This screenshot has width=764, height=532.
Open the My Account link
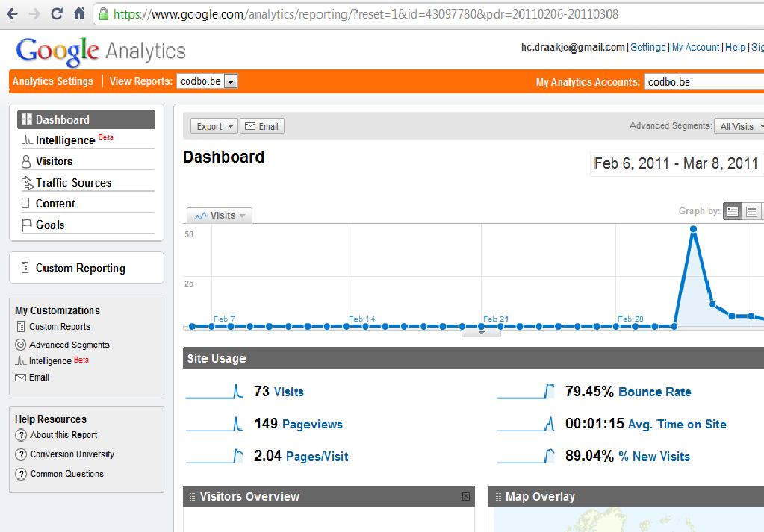coord(696,47)
